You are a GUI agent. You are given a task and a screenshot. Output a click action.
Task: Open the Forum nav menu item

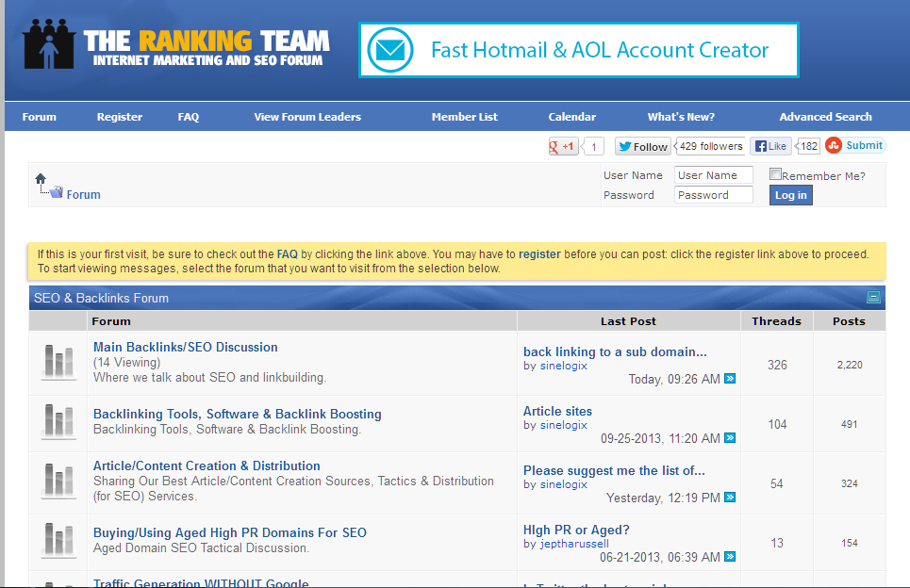40,117
